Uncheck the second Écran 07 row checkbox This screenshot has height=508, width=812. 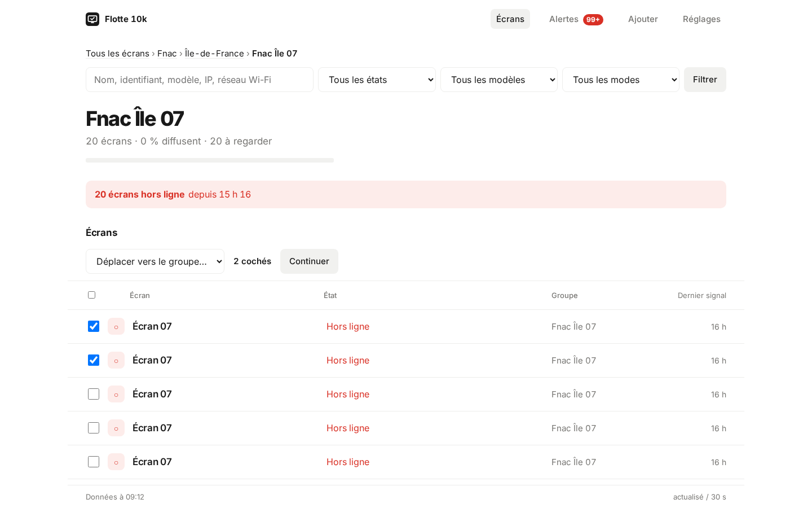tap(94, 360)
